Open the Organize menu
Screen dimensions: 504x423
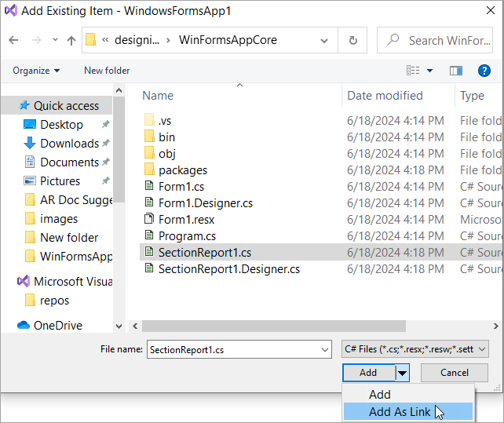coord(36,71)
